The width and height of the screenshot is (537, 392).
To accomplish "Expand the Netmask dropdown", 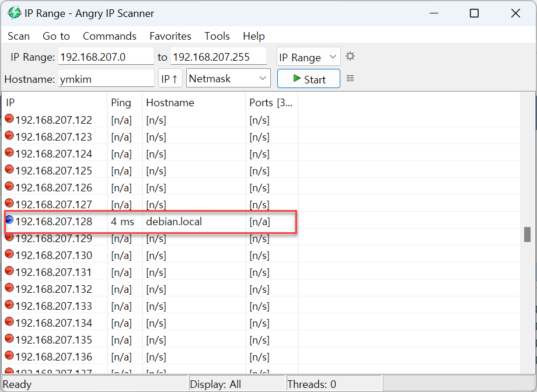I will [228, 78].
